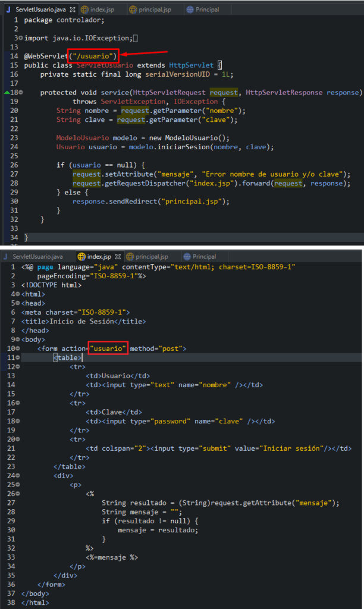This screenshot has height=609, width=364.
Task: Click the globe icon on upper Principal tab
Action: 190,10
